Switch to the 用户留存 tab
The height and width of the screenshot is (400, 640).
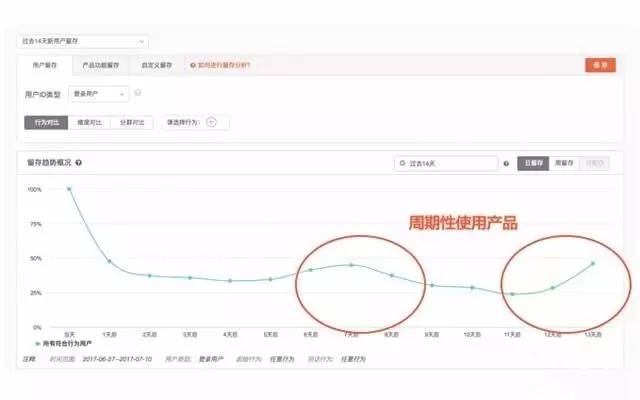[x=45, y=65]
